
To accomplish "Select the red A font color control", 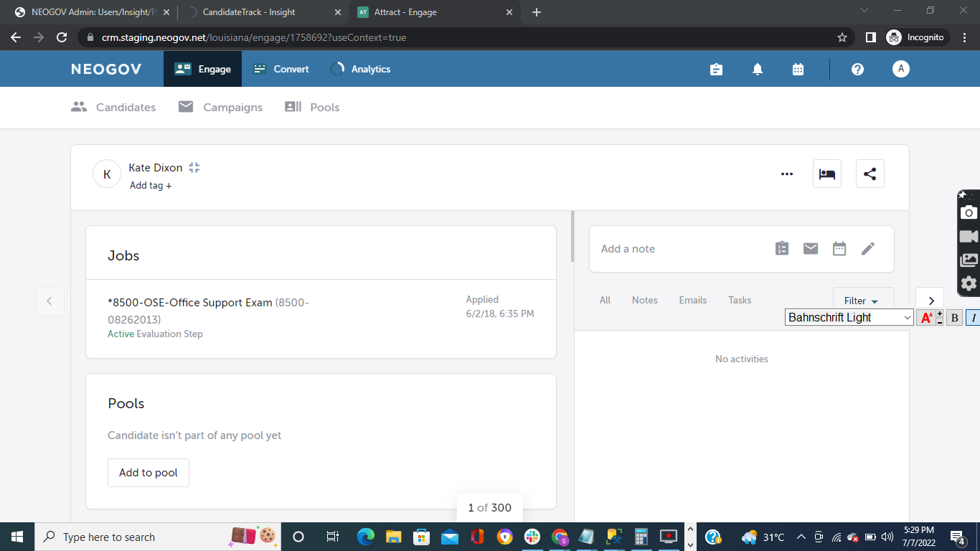I will click(x=928, y=317).
